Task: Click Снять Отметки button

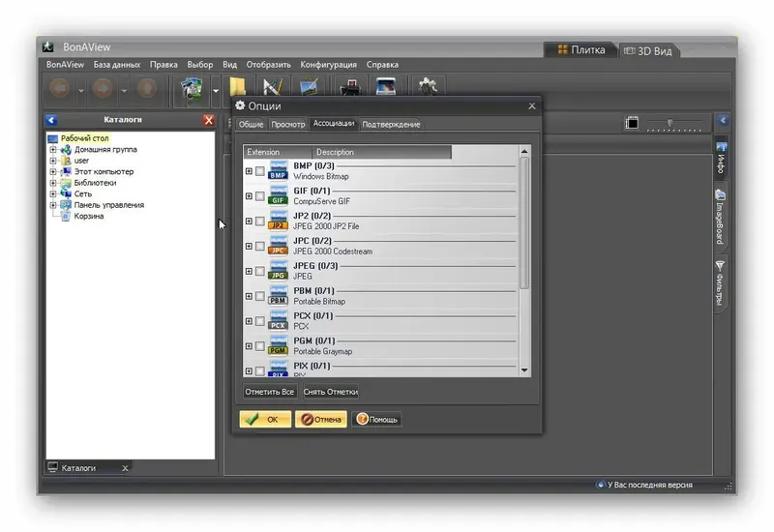Action: point(331,392)
